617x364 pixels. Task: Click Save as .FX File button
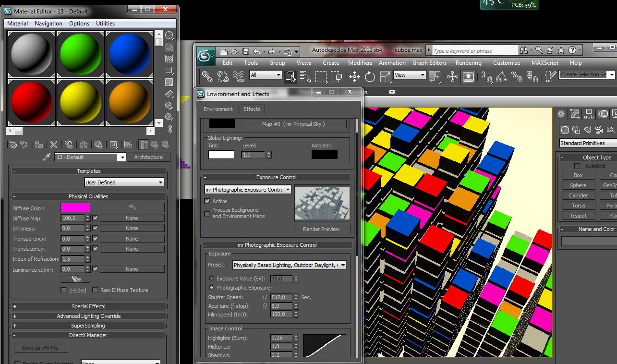(x=40, y=348)
